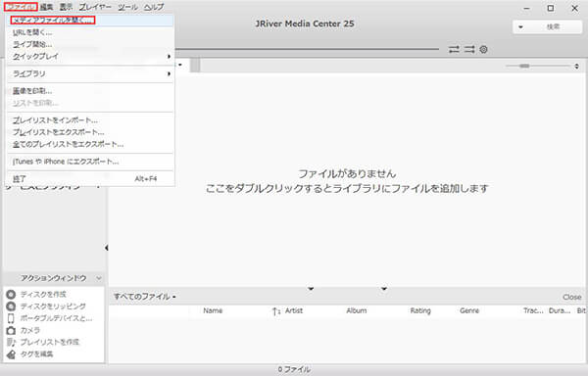Click the Close link in the file panel
The image size is (588, 376).
click(x=572, y=297)
